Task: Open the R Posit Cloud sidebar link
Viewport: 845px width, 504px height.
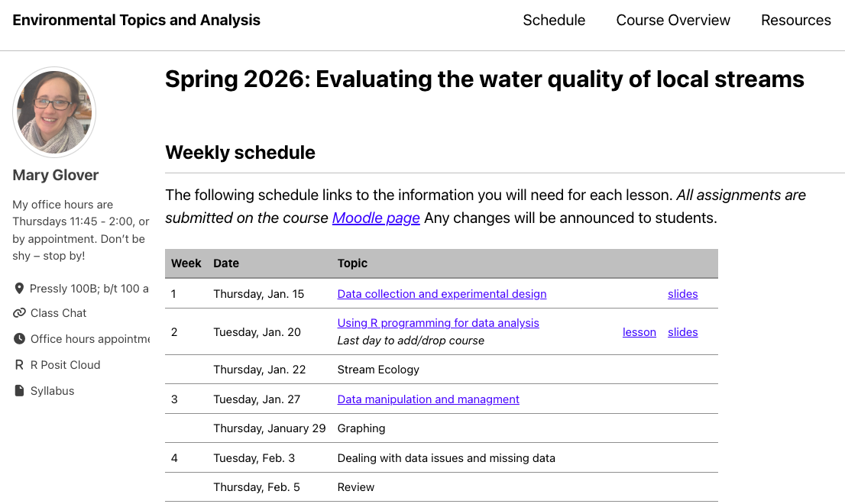Action: 66,365
